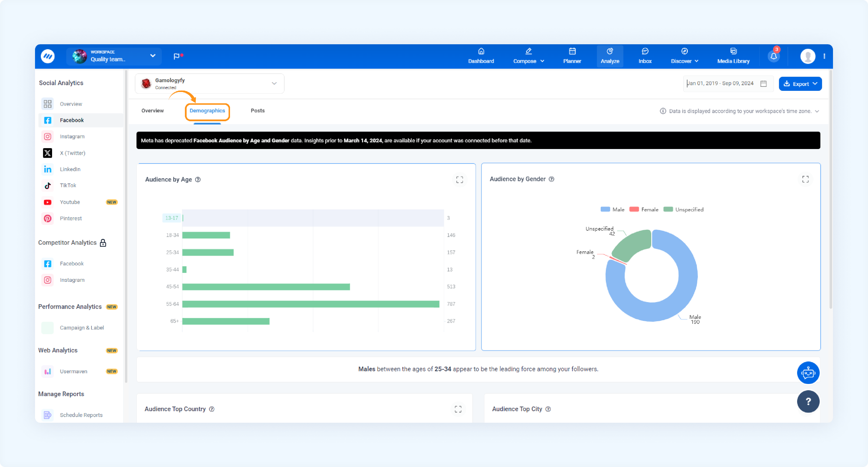The image size is (868, 467).
Task: Open the calendar date picker icon
Action: pyautogui.click(x=764, y=84)
